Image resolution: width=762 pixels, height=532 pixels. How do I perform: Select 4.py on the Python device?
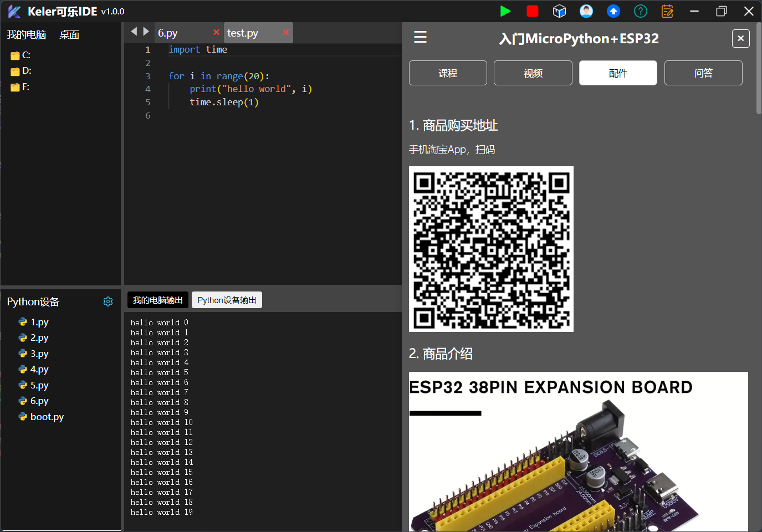point(34,369)
